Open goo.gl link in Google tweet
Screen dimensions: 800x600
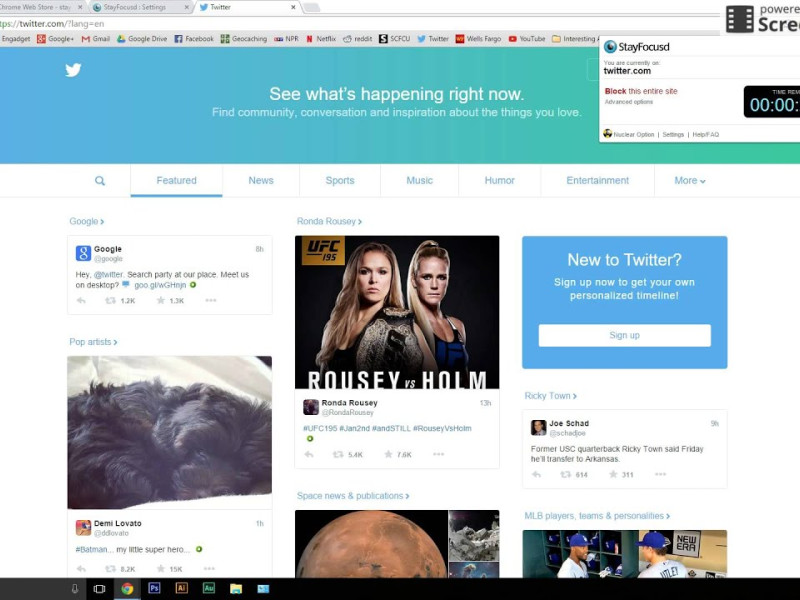click(160, 285)
